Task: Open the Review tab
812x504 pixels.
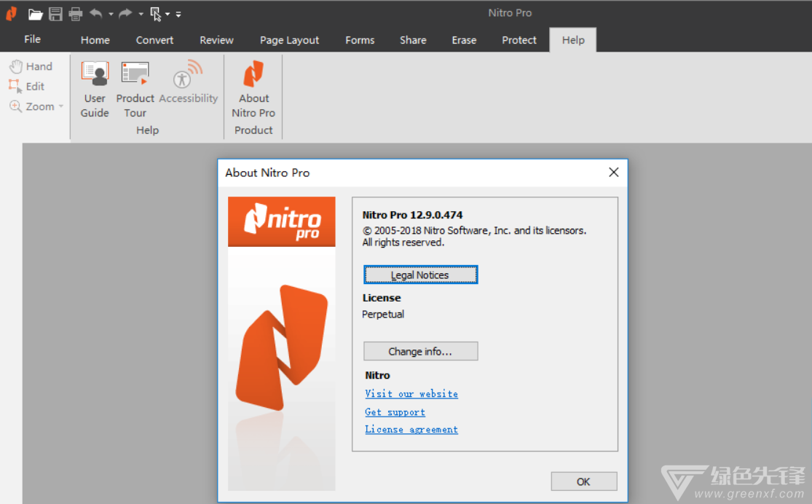Action: tap(216, 40)
